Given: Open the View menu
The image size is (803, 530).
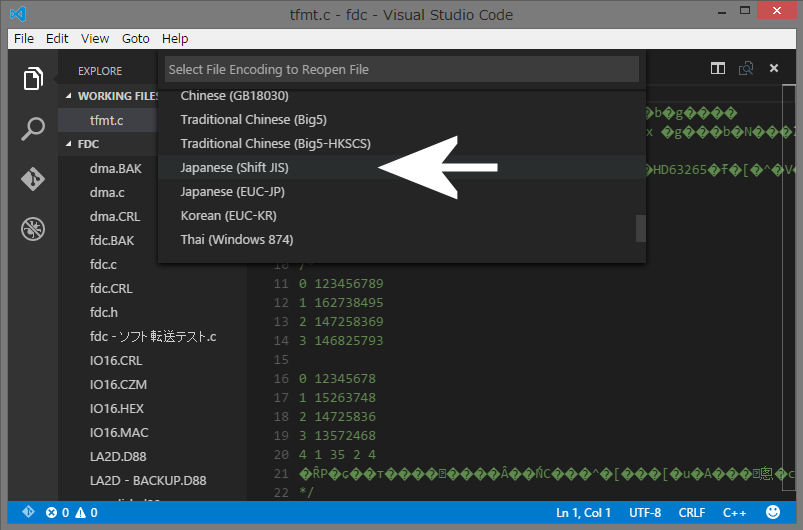Looking at the screenshot, I should [x=95, y=38].
